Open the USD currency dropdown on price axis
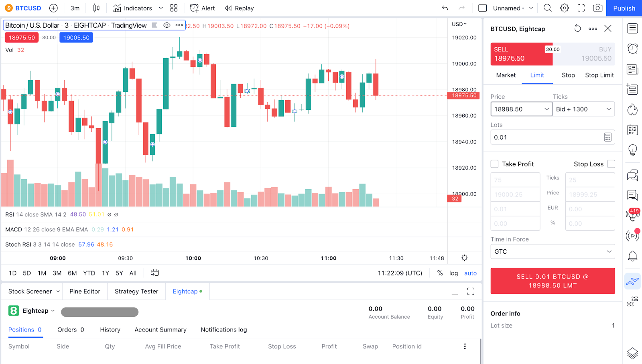Image resolution: width=642 pixels, height=364 pixels. (x=459, y=24)
